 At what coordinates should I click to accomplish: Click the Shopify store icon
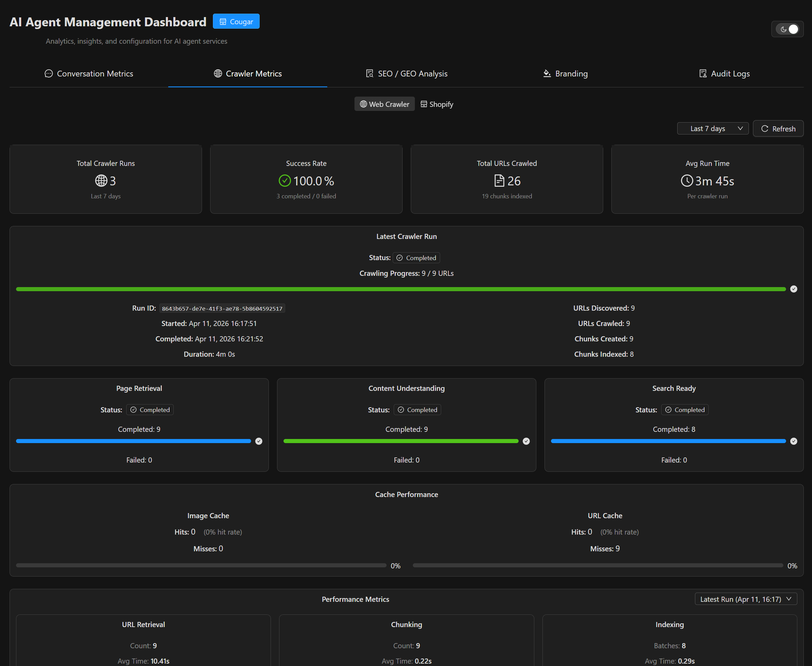(x=424, y=104)
